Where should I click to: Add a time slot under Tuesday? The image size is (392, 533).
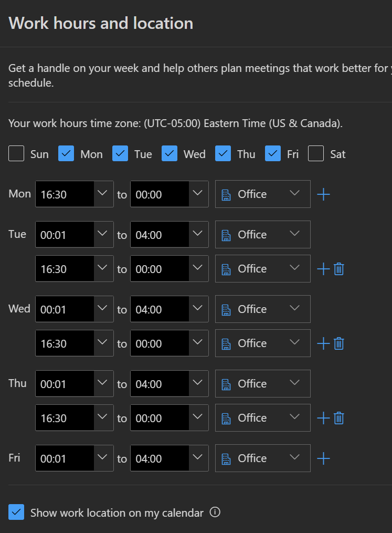[323, 269]
